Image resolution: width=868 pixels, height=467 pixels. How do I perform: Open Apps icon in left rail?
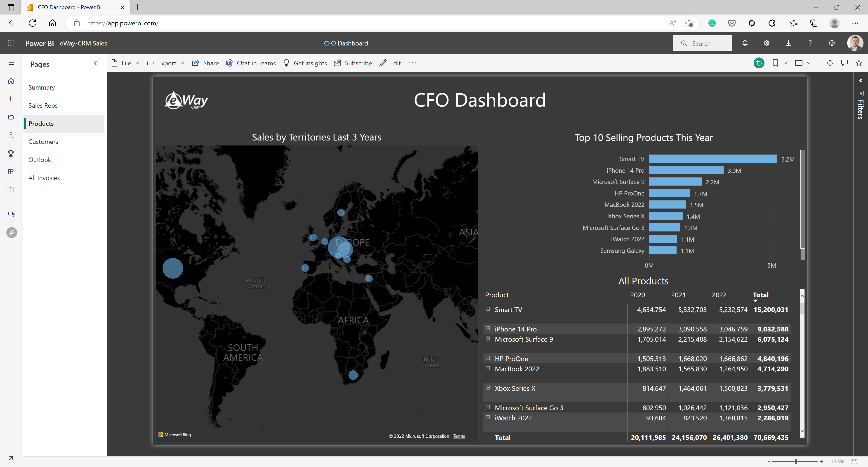[11, 172]
